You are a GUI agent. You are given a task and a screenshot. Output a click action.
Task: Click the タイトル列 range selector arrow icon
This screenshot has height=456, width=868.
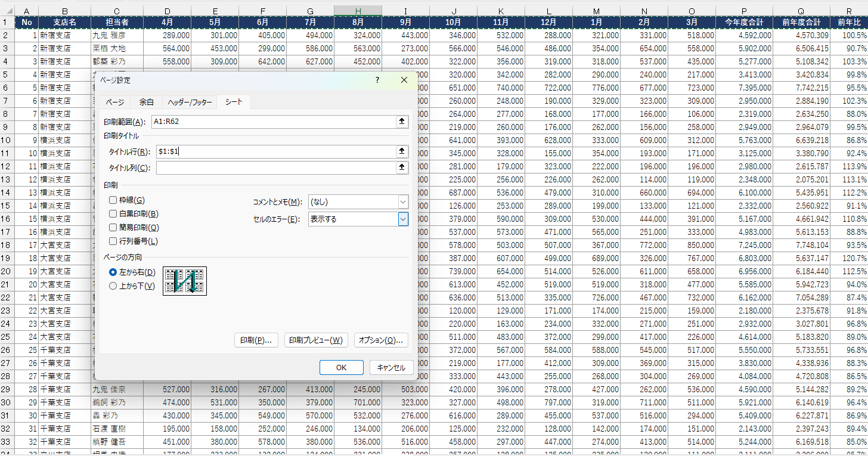pos(402,168)
